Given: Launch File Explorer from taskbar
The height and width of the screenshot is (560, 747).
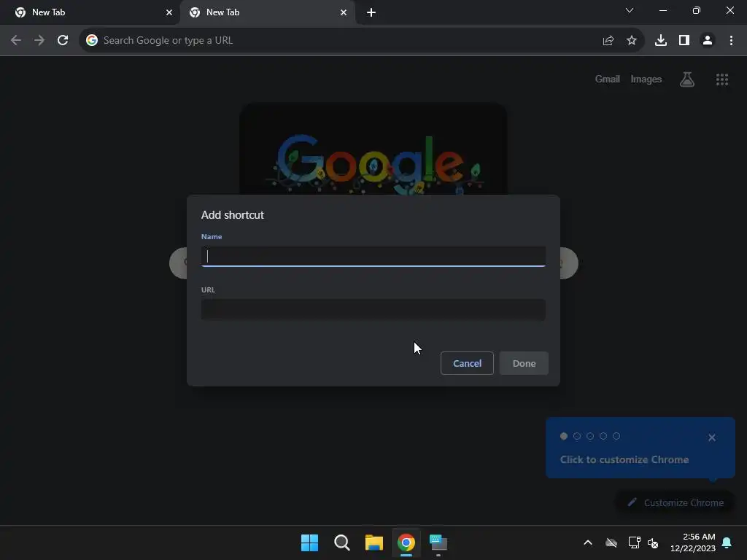Looking at the screenshot, I should (374, 542).
